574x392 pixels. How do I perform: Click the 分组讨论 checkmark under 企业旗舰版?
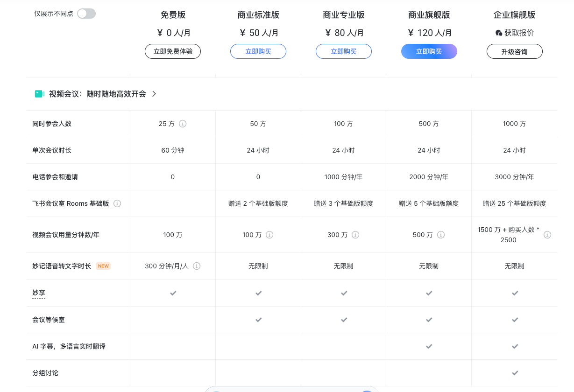point(515,373)
